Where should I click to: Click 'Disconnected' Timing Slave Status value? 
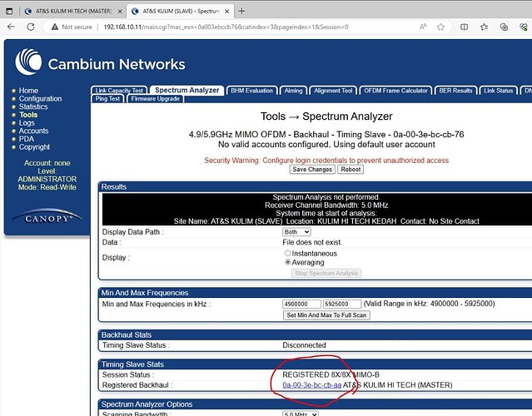pyautogui.click(x=304, y=345)
